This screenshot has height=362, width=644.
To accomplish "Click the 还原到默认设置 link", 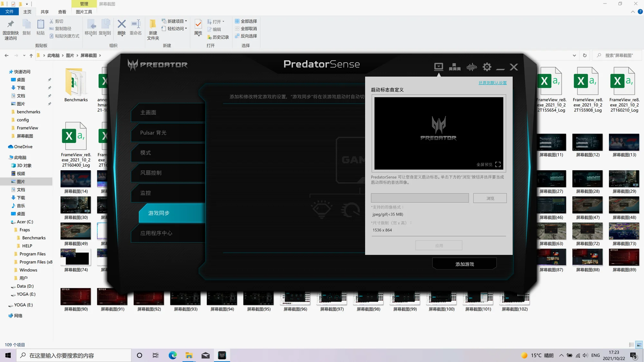I will [x=493, y=83].
